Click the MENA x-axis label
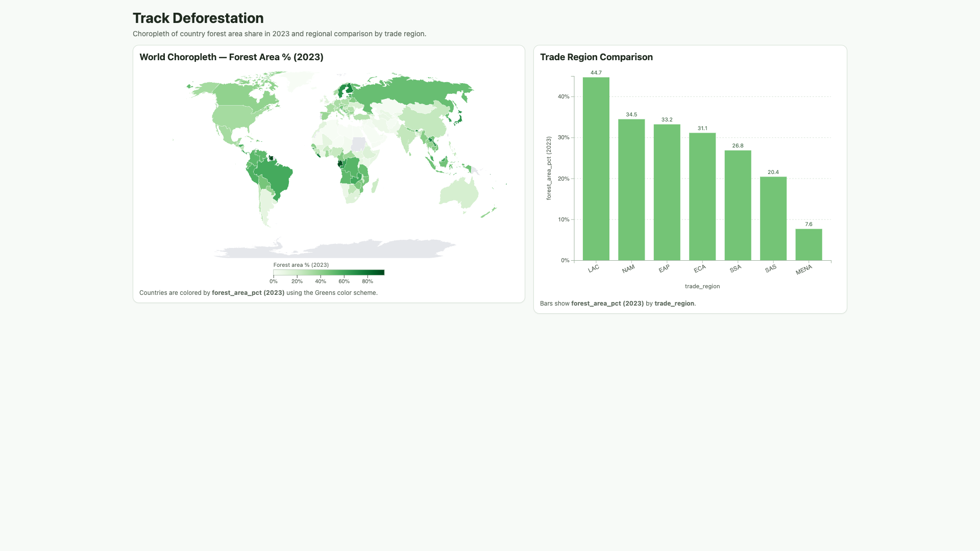Screen dimensions: 980x551 point(803,269)
